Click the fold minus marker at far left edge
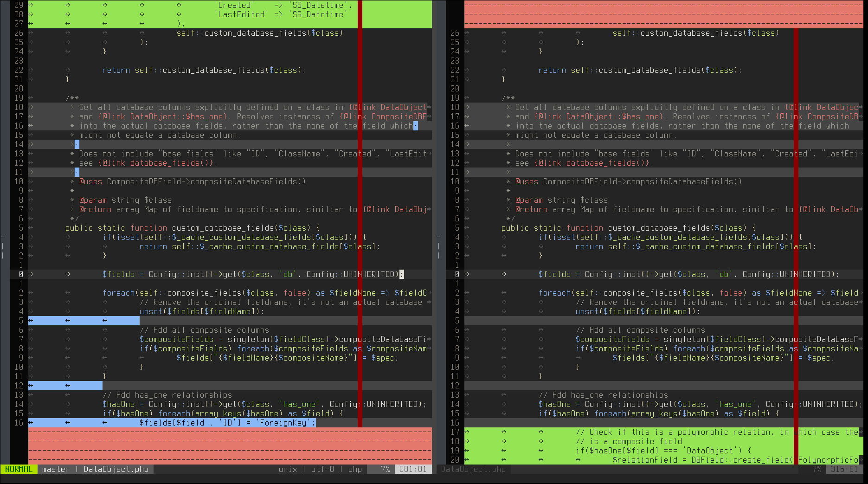 point(2,237)
